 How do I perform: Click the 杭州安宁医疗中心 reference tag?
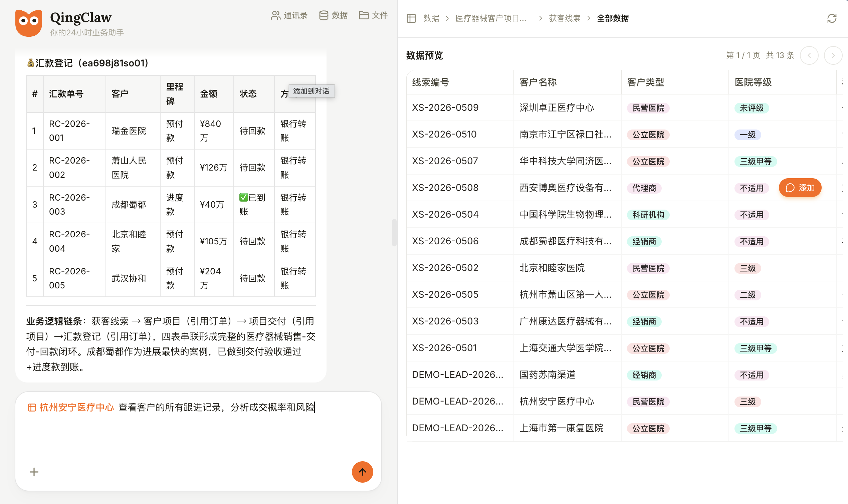(x=71, y=407)
